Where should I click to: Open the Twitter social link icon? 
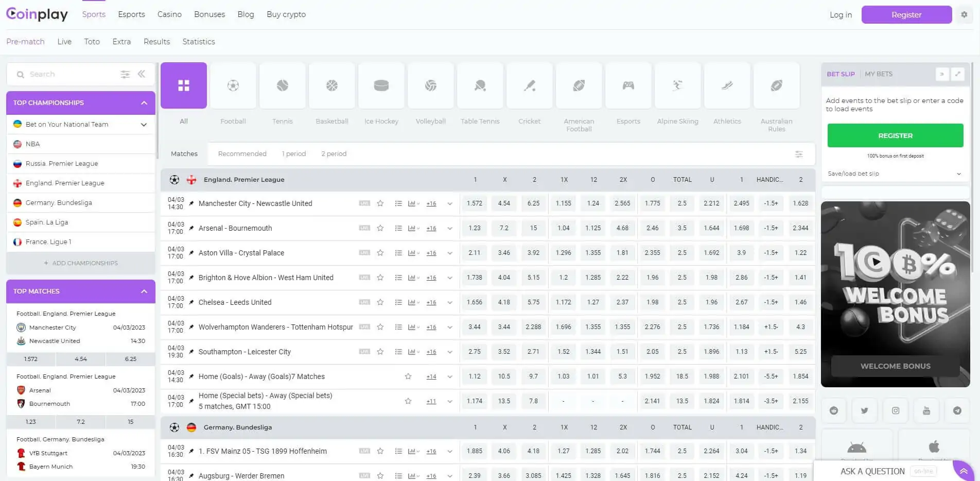864,410
